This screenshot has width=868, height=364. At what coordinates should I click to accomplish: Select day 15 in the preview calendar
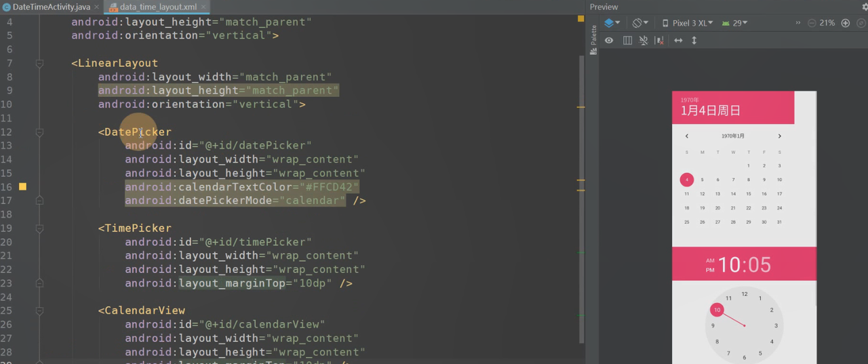(749, 194)
